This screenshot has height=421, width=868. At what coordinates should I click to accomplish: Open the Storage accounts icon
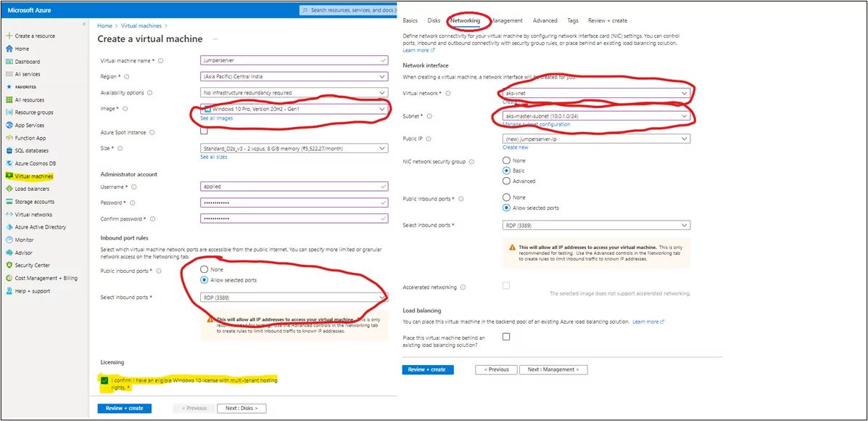point(9,202)
